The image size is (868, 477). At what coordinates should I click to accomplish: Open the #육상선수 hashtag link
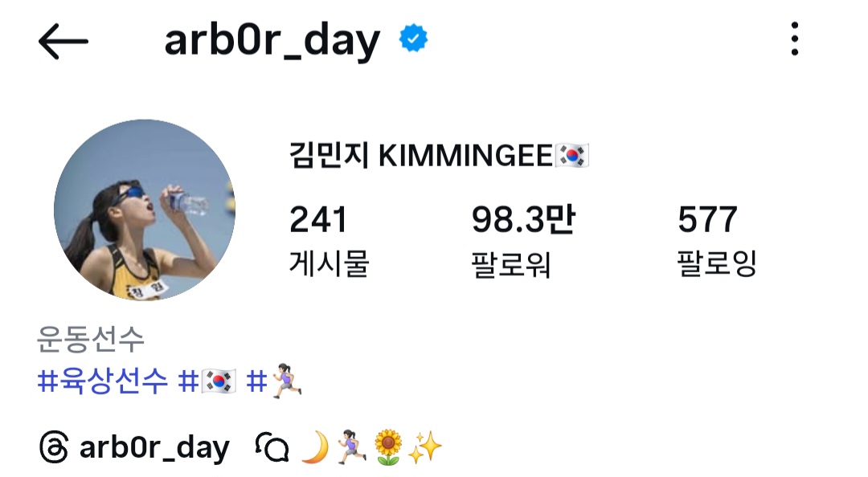102,381
